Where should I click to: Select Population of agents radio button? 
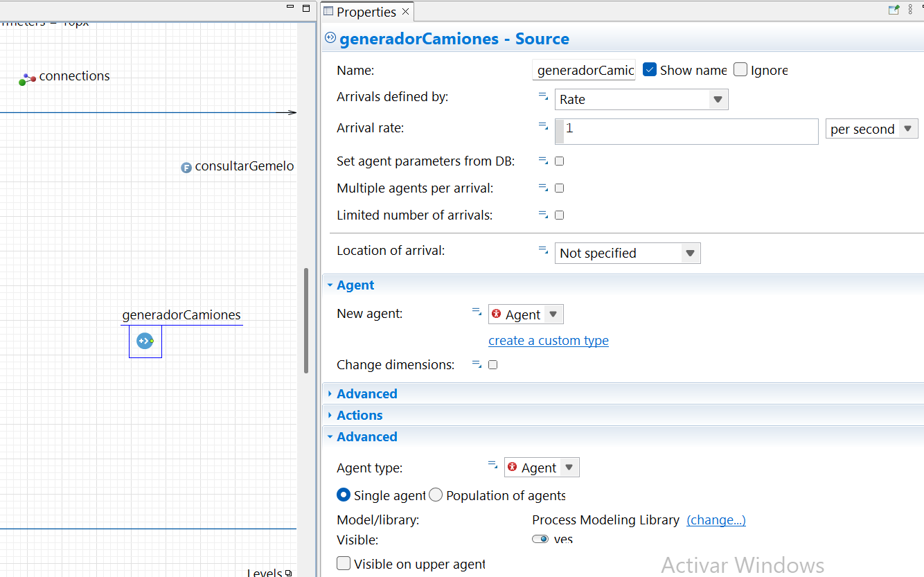click(436, 495)
